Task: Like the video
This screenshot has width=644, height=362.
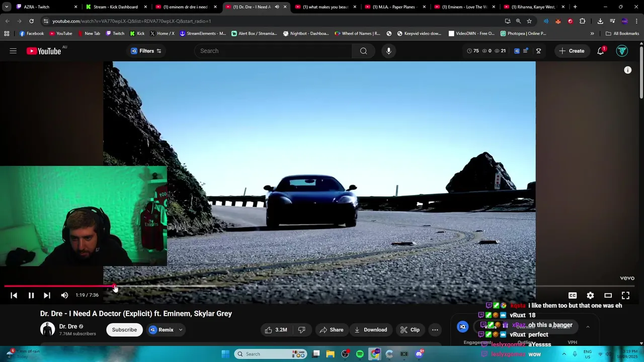Action: coord(276,330)
